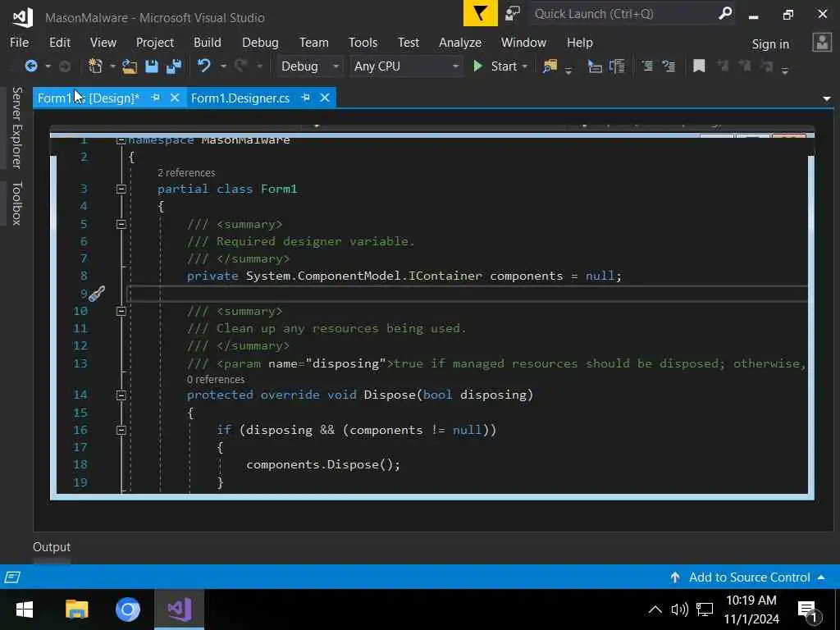Open the Action Center notification icon
This screenshot has height=630, width=840.
pos(808,610)
